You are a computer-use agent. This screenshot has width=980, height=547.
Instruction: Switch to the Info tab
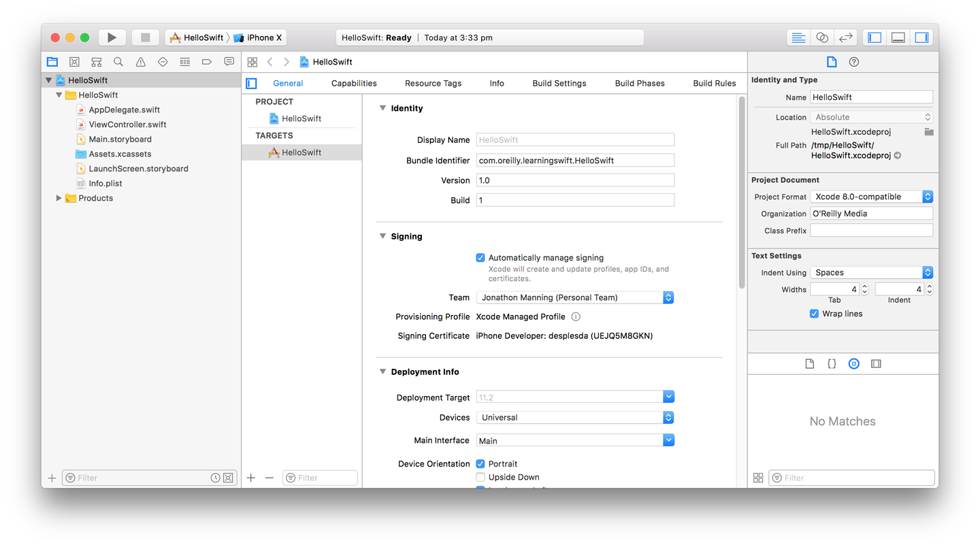[x=497, y=83]
